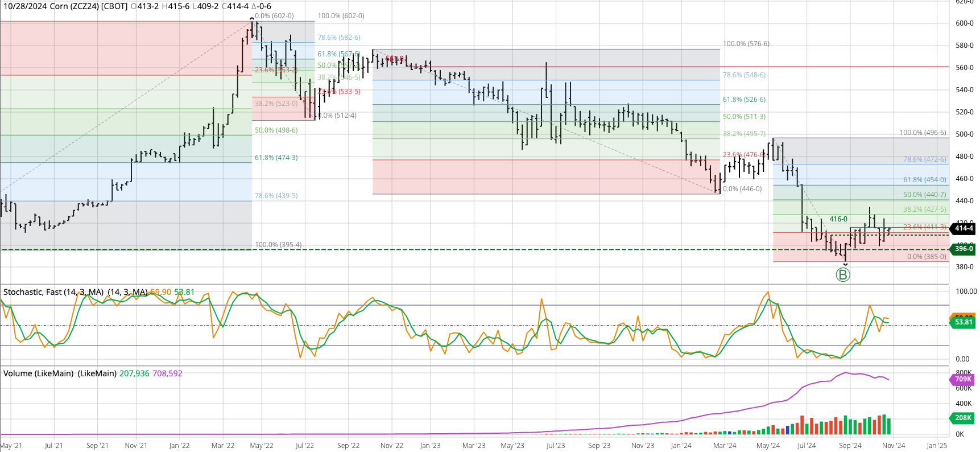Click the orange 59.90 stochastic reading
The height and width of the screenshot is (452, 980).
click(x=160, y=292)
